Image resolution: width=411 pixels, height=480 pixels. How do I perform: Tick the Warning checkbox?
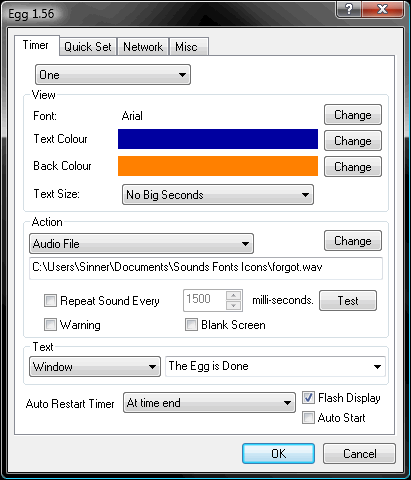(50, 324)
